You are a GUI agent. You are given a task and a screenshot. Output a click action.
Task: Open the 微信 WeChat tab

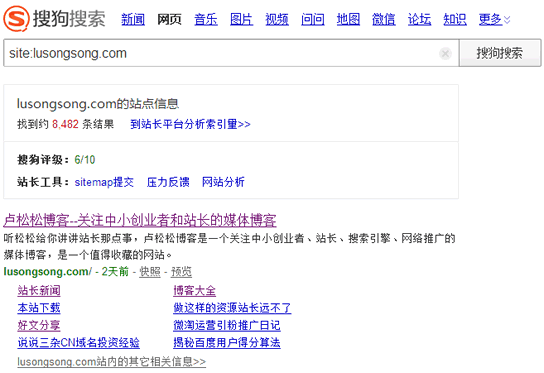coord(383,19)
